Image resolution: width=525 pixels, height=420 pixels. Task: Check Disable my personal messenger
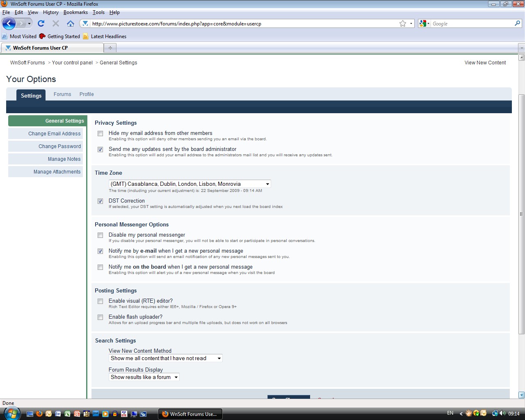100,235
